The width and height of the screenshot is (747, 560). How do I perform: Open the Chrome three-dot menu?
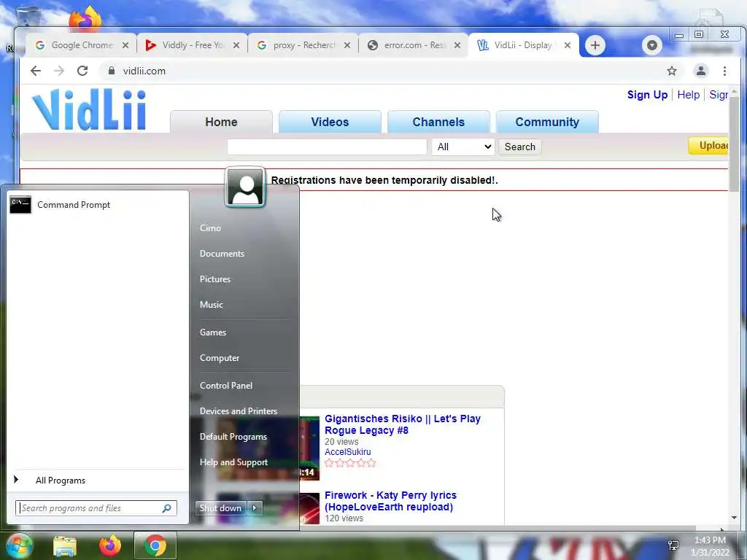tap(724, 71)
